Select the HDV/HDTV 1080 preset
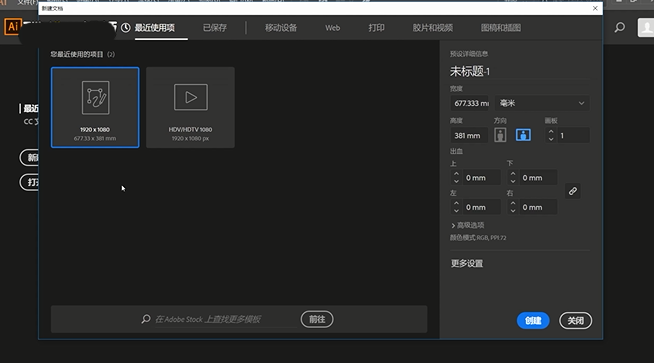This screenshot has height=363, width=654. click(x=190, y=107)
